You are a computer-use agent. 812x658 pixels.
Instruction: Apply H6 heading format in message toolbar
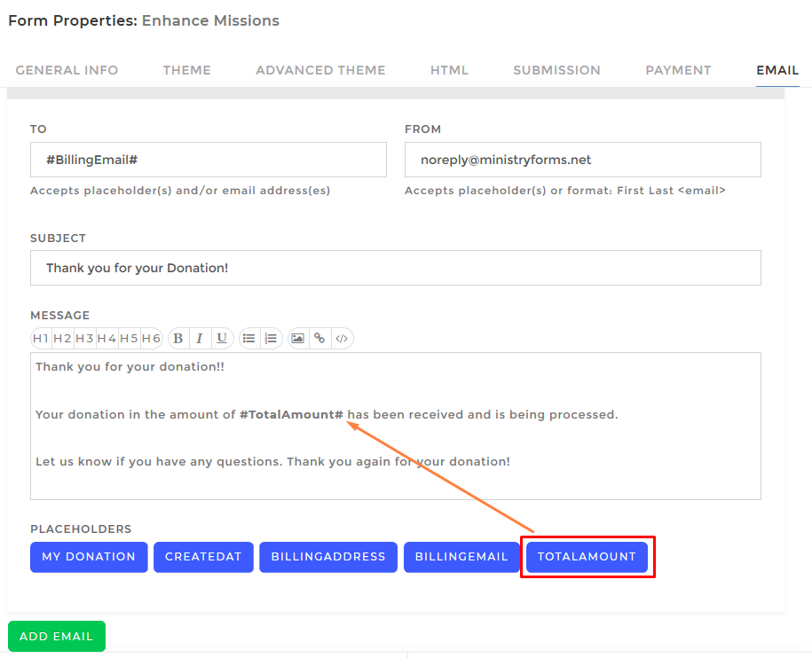point(151,338)
